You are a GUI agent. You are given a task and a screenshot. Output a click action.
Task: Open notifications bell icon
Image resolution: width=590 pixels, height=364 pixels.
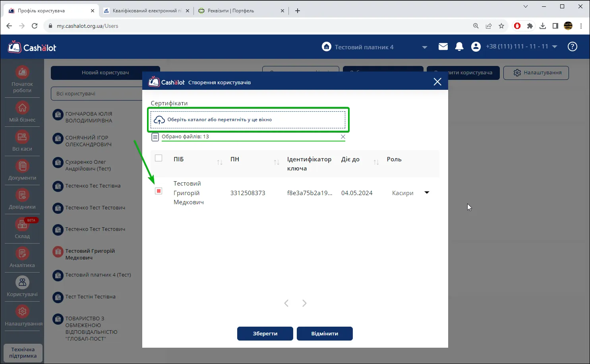pos(459,46)
